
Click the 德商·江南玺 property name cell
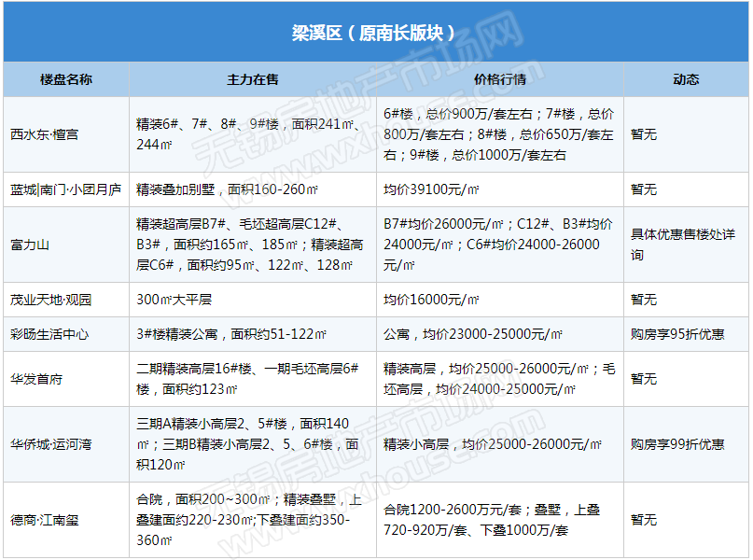[45, 520]
